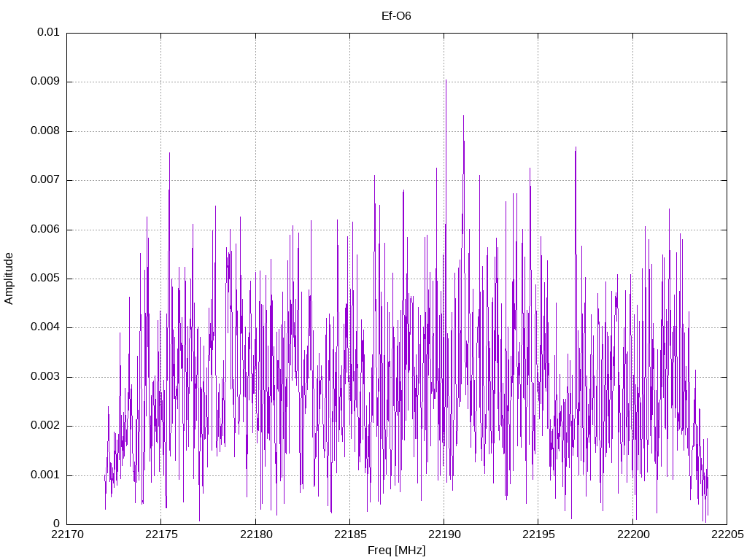Click y-axis tick label 0.006
Image resolution: width=747 pixels, height=560 pixels.
45,229
